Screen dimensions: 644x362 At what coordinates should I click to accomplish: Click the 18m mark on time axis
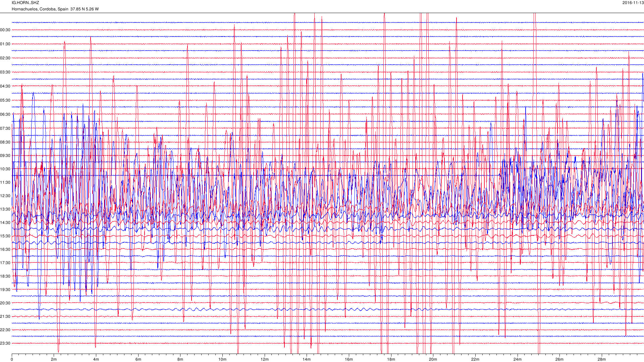pyautogui.click(x=391, y=359)
